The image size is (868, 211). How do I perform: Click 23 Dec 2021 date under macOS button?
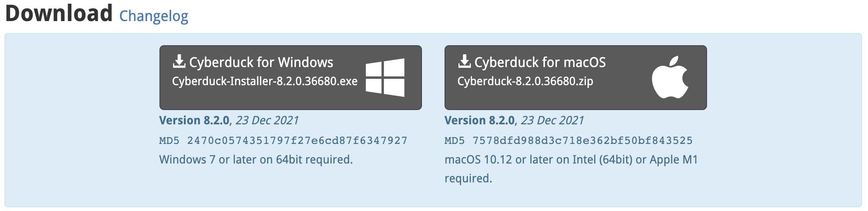point(552,121)
